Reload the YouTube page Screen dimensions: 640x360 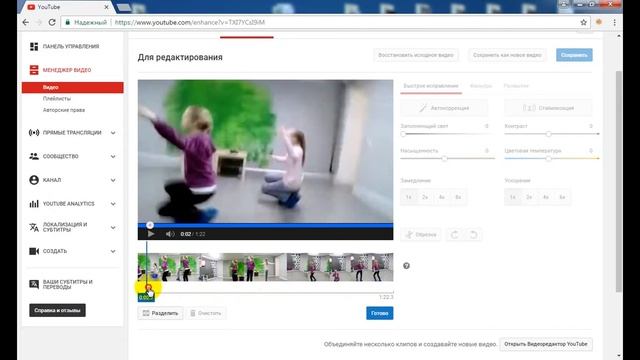(x=52, y=22)
